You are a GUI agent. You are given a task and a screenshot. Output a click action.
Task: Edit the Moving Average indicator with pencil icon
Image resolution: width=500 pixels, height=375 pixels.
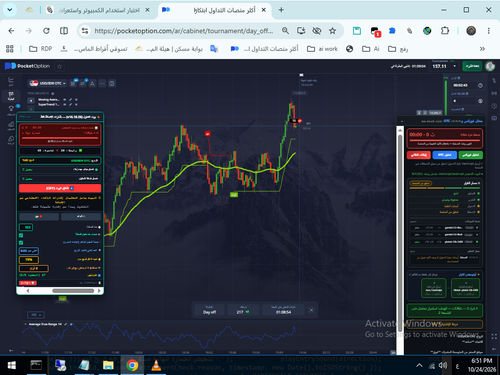point(70,100)
